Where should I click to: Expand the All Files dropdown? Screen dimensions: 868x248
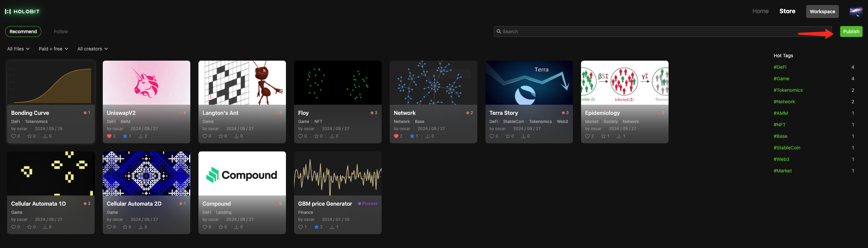(x=18, y=49)
